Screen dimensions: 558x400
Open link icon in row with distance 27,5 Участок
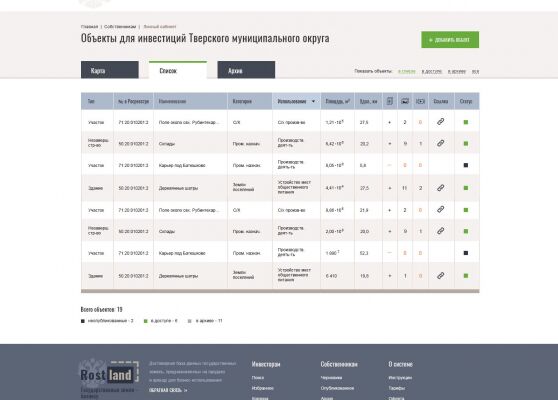pos(441,122)
